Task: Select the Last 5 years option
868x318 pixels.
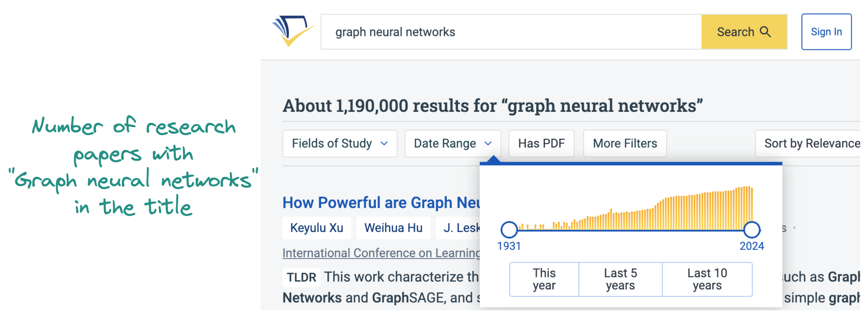Action: (x=621, y=279)
